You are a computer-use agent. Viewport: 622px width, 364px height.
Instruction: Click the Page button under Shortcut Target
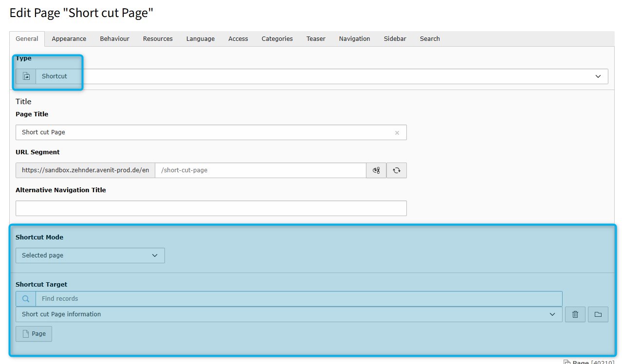click(34, 334)
